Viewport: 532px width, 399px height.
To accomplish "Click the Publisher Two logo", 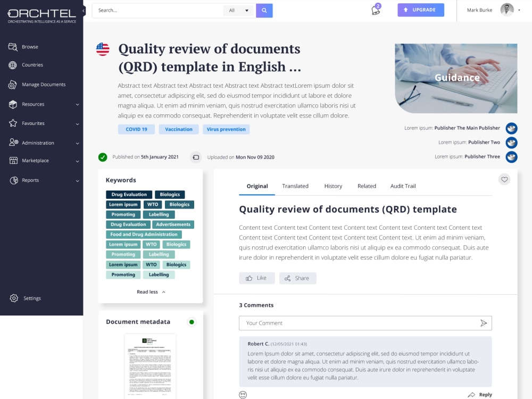I will point(511,143).
